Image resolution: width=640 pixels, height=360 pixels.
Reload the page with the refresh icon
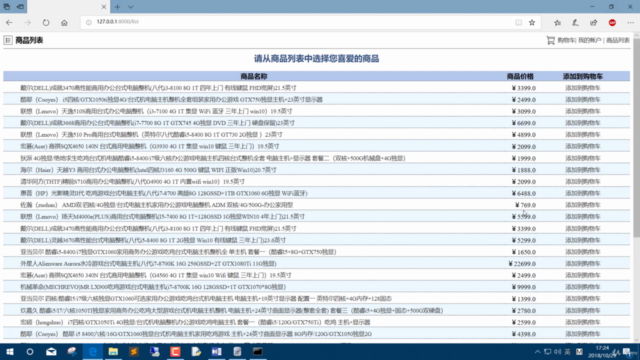pyautogui.click(x=46, y=23)
